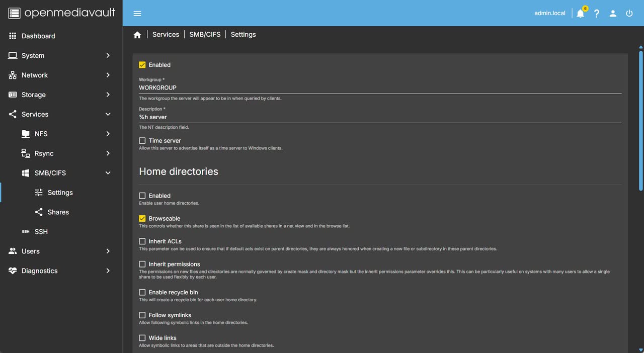This screenshot has height=353, width=644.
Task: Open Shares under SMB/CIFS
Action: point(61,212)
